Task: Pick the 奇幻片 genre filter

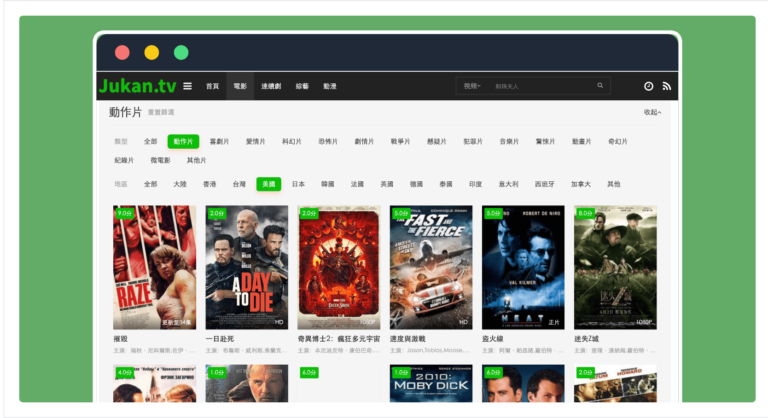Action: tap(618, 142)
